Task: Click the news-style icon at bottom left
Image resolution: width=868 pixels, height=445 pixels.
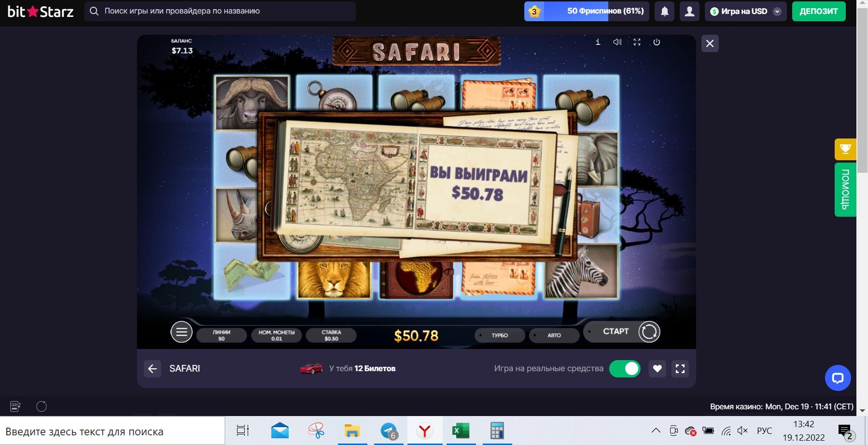Action: coord(15,406)
